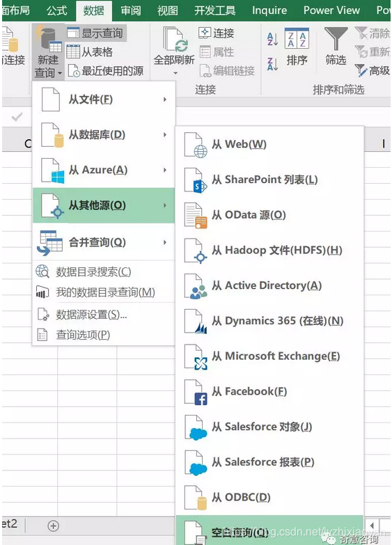Expand arrow beside From Database (从数据库)
Viewport: 392px width, 545px height.
coord(165,135)
